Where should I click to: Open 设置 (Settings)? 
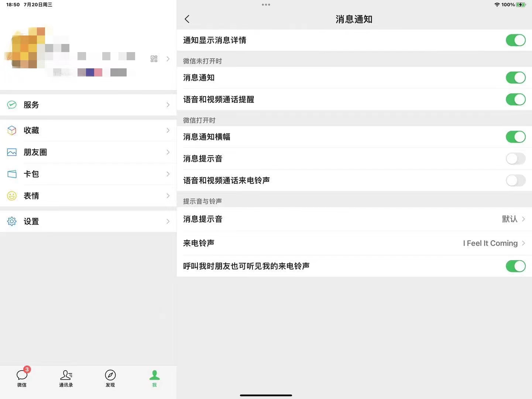click(88, 221)
